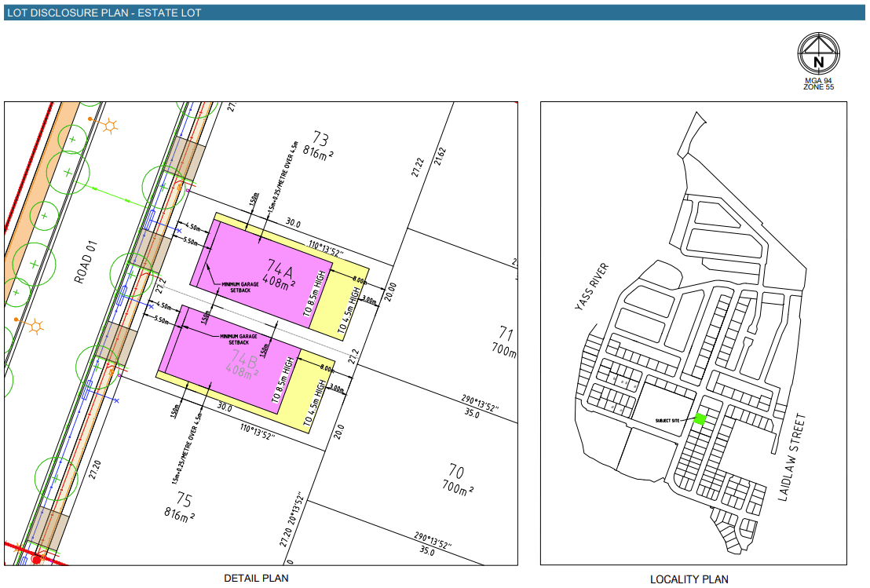Screen dimensions: 870x588
Task: Select lot 74B label on the plan
Action: coord(243,364)
